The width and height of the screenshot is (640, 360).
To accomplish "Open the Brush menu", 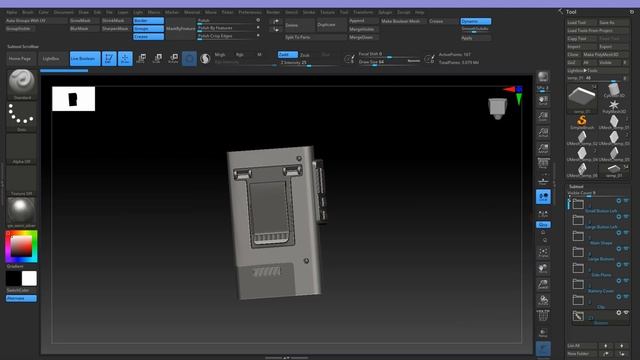I will (28, 12).
